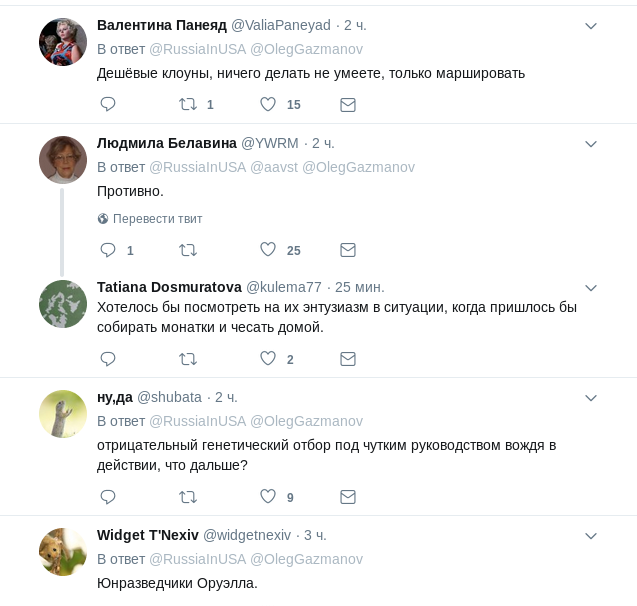Screen dimensions: 637x606
Task: Send Людмила Белавина's tweet via direct message
Action: point(347,250)
